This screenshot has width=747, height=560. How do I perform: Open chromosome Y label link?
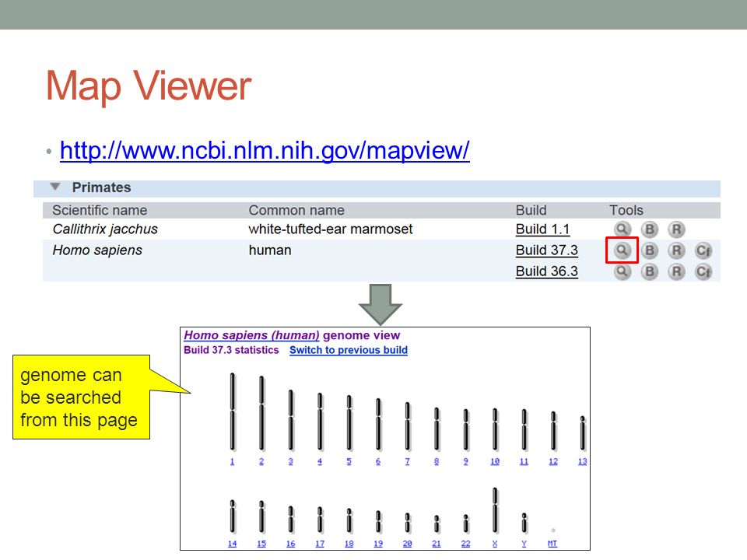pos(524,544)
